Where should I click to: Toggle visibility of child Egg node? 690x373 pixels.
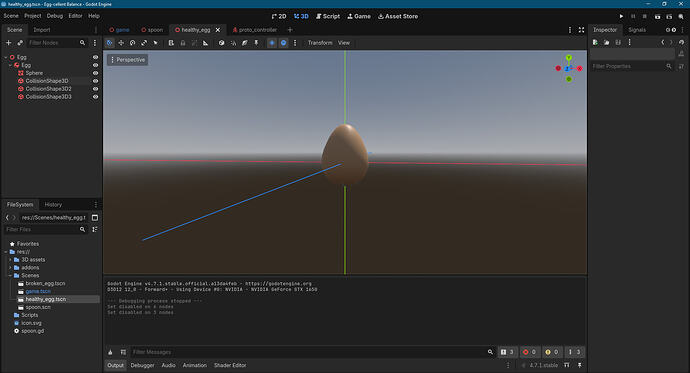tap(95, 65)
